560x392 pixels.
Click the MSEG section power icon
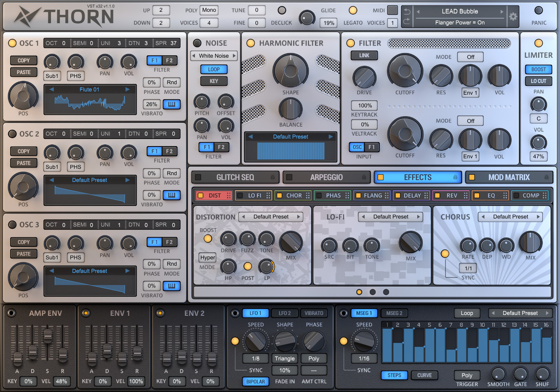click(x=344, y=313)
